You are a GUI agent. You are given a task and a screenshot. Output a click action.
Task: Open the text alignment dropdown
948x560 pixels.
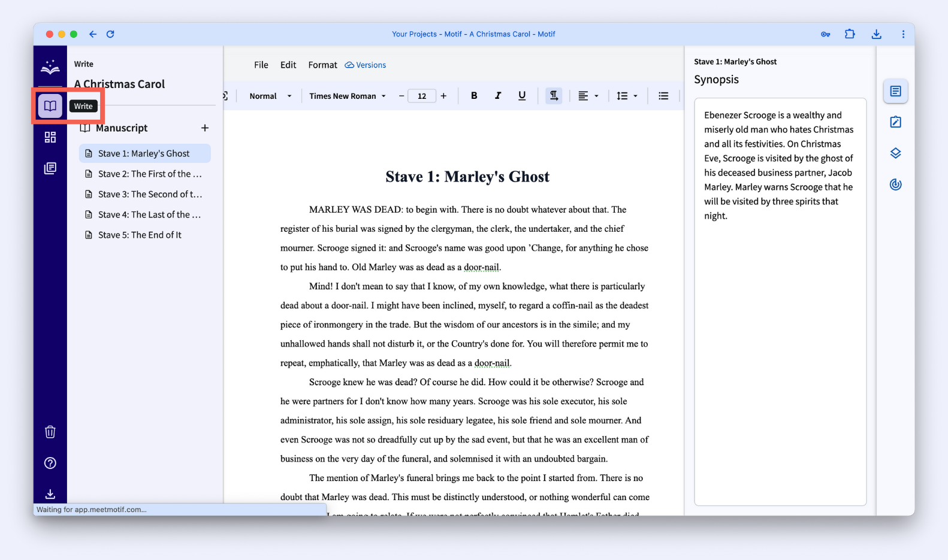[588, 96]
